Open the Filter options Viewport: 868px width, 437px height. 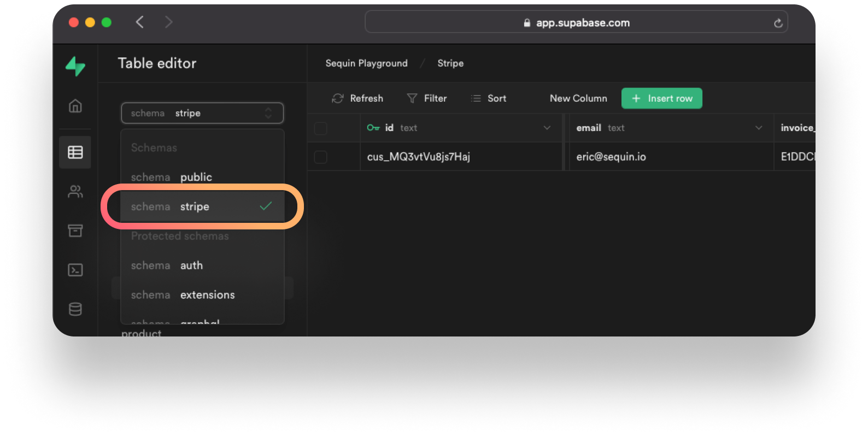click(427, 98)
